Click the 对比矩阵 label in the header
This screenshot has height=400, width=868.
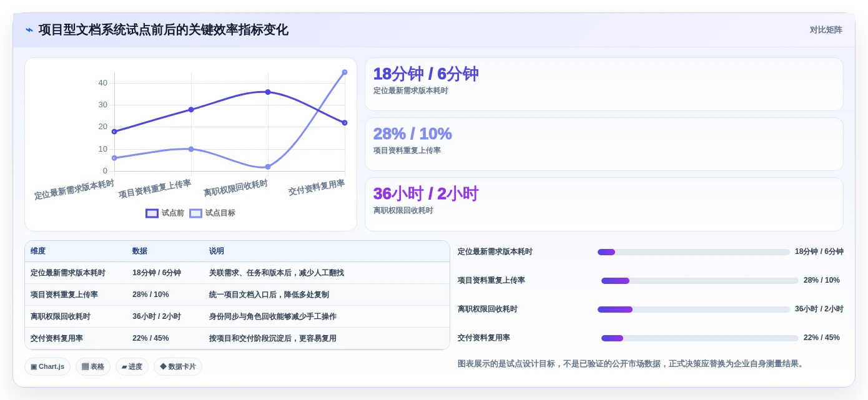pyautogui.click(x=826, y=30)
